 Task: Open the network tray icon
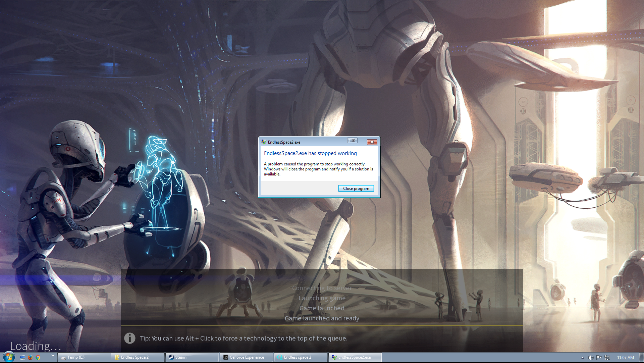coord(607,358)
